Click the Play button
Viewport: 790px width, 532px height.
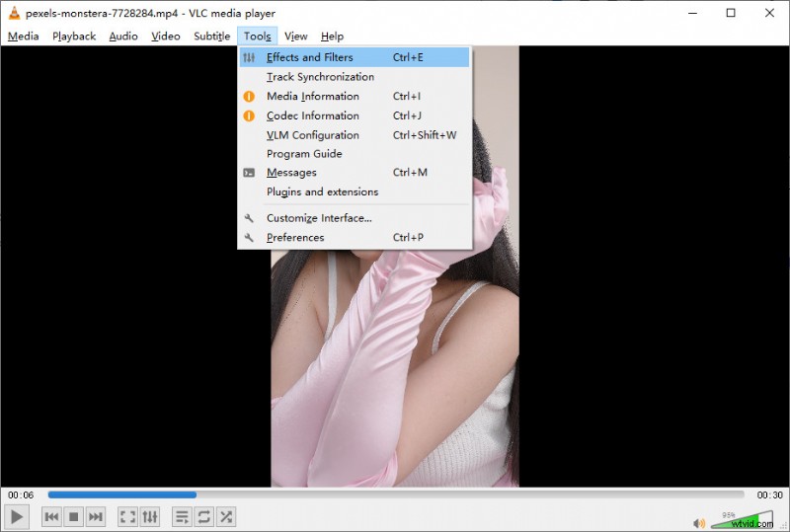tap(16, 516)
